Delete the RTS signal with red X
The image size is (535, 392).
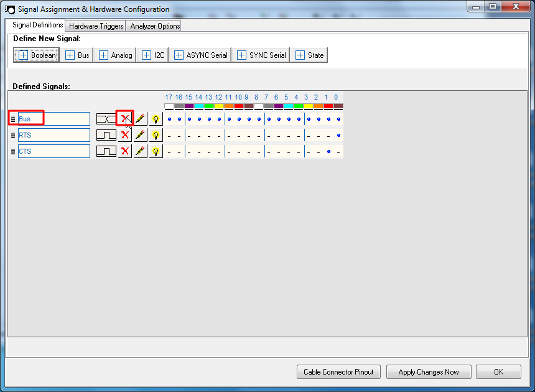click(125, 135)
